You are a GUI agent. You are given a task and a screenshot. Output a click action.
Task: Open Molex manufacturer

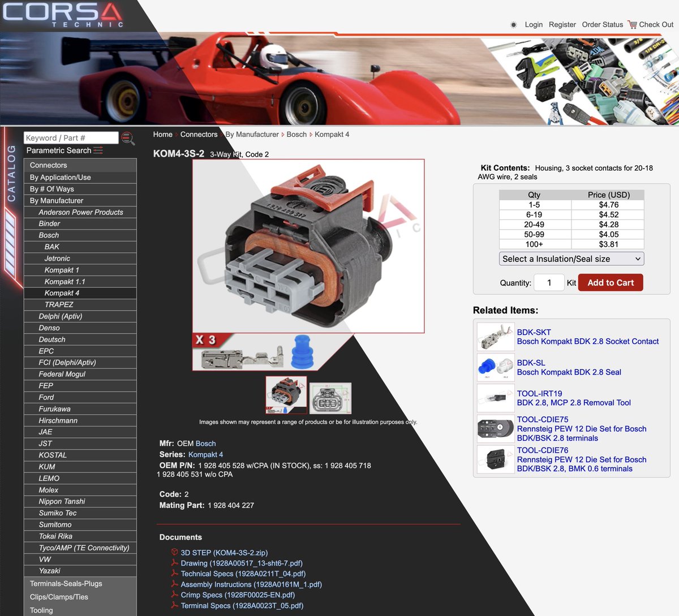(80, 490)
